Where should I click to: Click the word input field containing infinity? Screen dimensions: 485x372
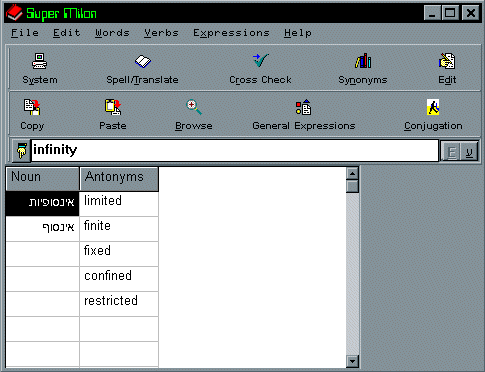click(x=235, y=150)
